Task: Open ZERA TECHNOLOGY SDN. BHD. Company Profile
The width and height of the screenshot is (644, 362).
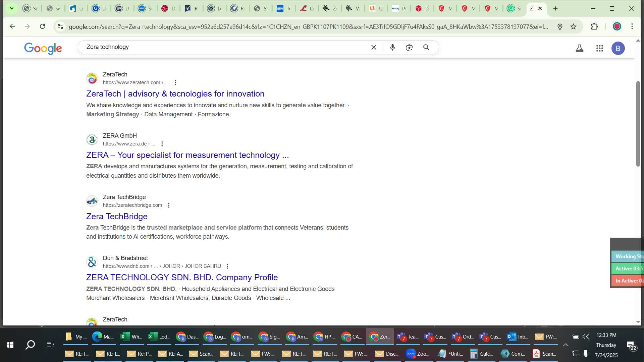Action: click(182, 278)
